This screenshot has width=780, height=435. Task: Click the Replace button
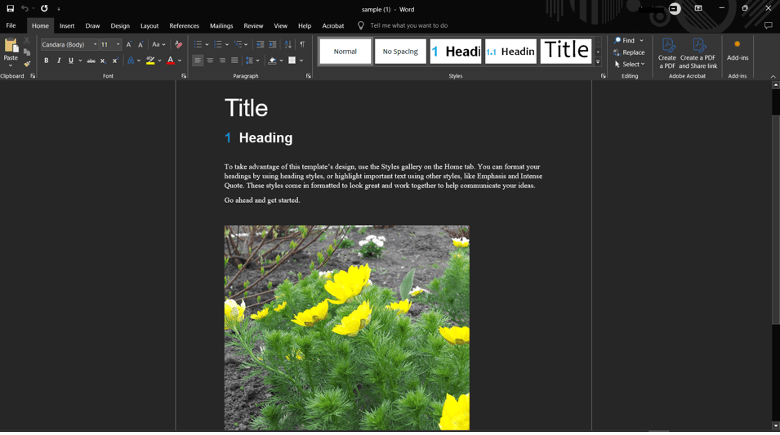pos(629,52)
